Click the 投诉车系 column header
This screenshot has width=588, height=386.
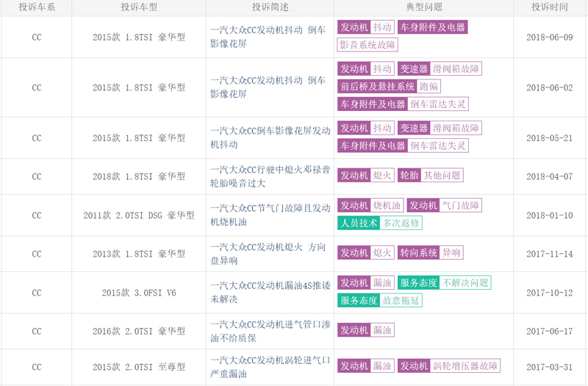point(37,7)
